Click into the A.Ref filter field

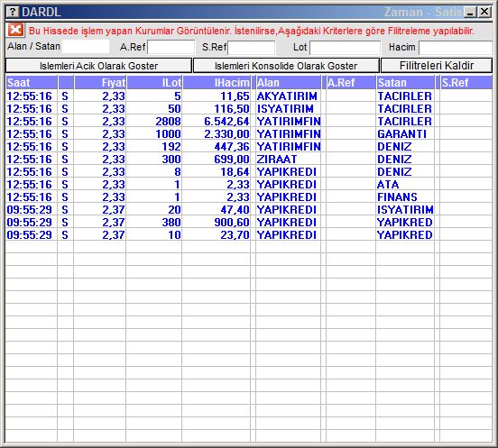(x=171, y=47)
